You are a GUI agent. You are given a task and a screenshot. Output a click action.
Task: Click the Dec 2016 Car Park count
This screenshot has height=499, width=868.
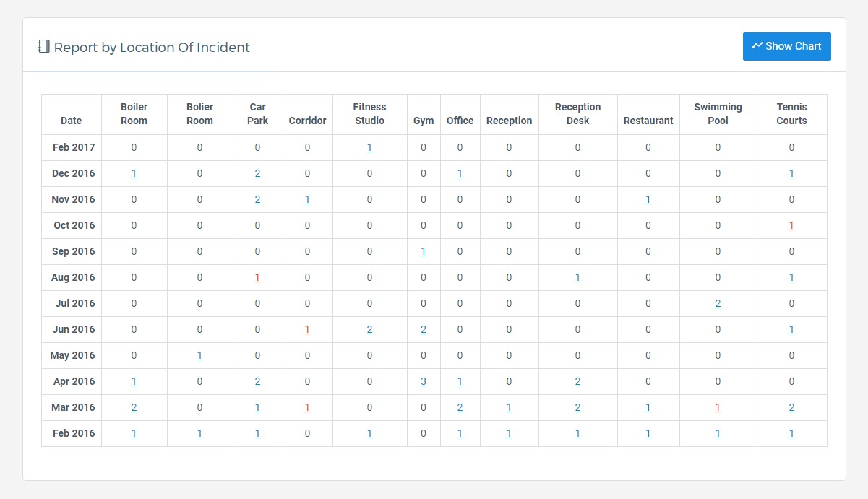(257, 174)
